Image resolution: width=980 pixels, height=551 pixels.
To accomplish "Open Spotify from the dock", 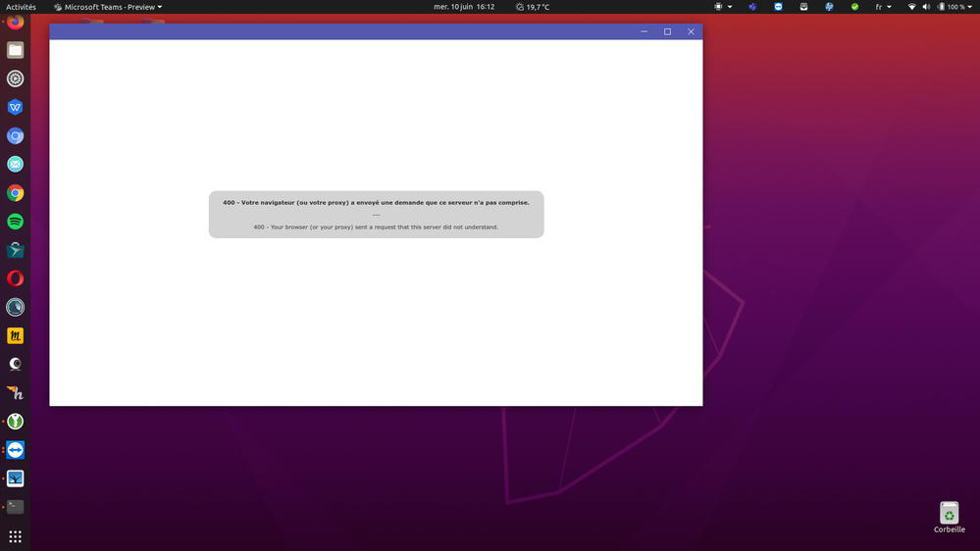I will [15, 222].
